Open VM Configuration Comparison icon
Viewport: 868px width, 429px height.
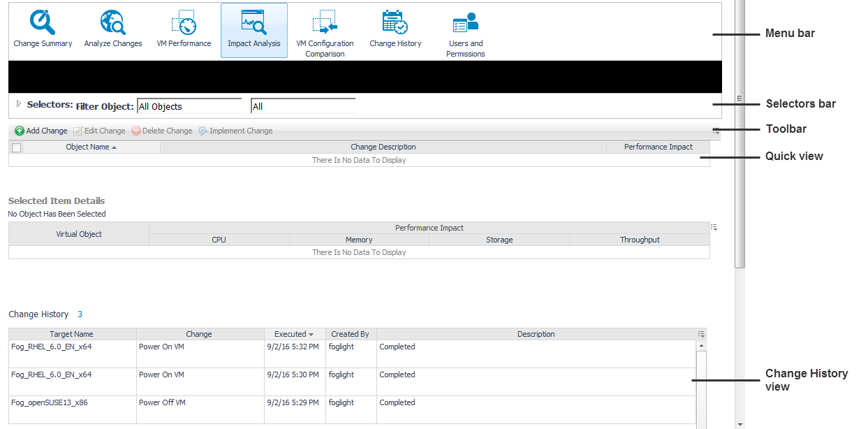coord(325,23)
